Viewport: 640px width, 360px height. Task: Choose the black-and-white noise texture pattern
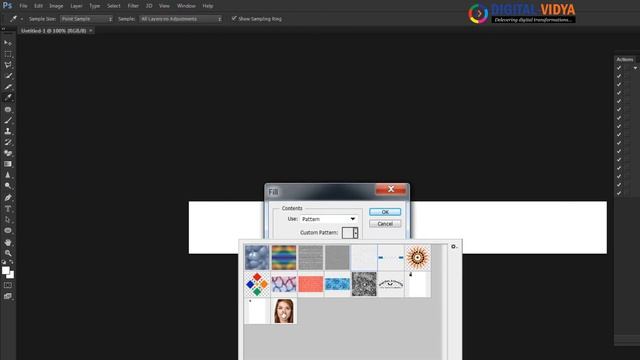[364, 284]
